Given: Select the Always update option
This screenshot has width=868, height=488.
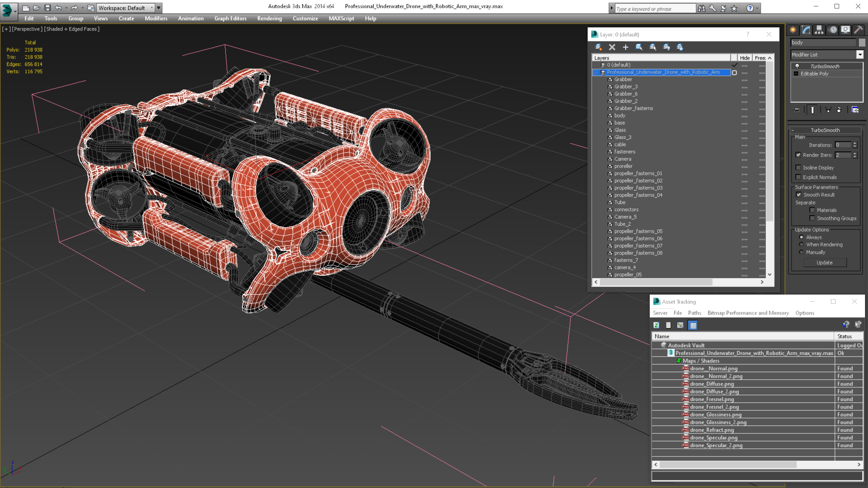Looking at the screenshot, I should pos(802,237).
